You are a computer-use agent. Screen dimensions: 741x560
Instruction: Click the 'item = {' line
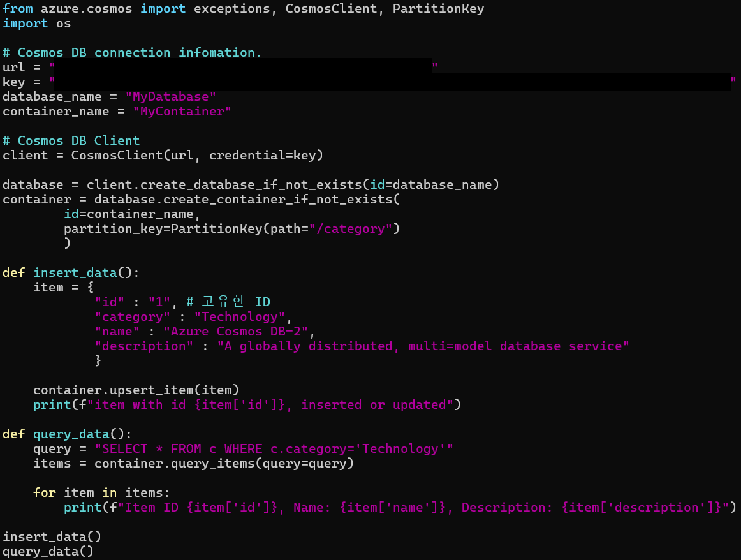pyautogui.click(x=64, y=287)
